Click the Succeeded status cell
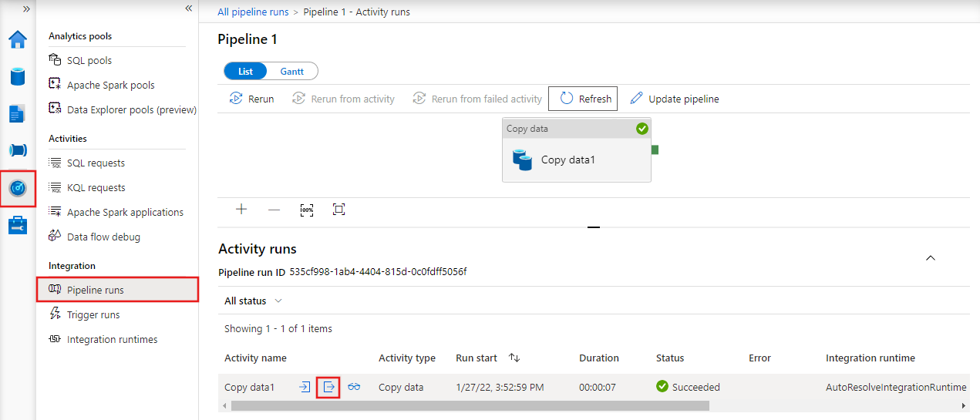980x420 pixels. click(688, 387)
